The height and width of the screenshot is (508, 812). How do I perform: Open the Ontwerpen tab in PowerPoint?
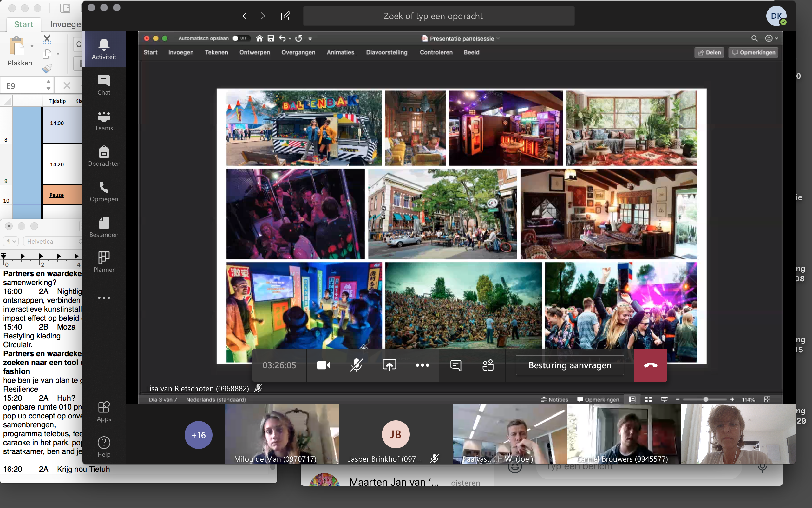(255, 52)
